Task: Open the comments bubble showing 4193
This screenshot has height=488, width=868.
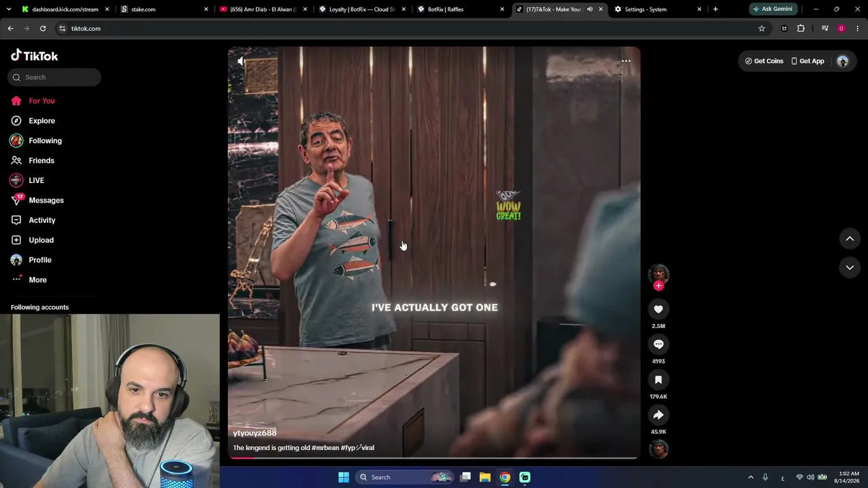Action: (x=658, y=344)
